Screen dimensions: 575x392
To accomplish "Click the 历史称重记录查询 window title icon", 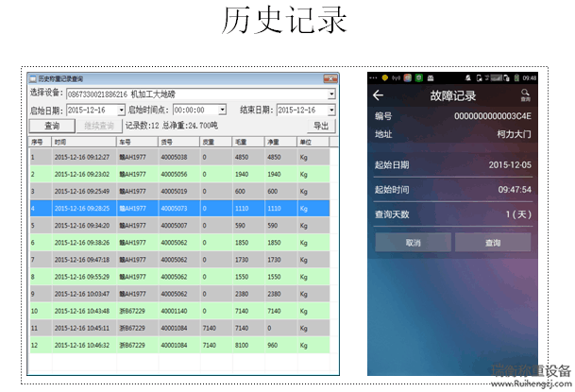I will coord(33,78).
